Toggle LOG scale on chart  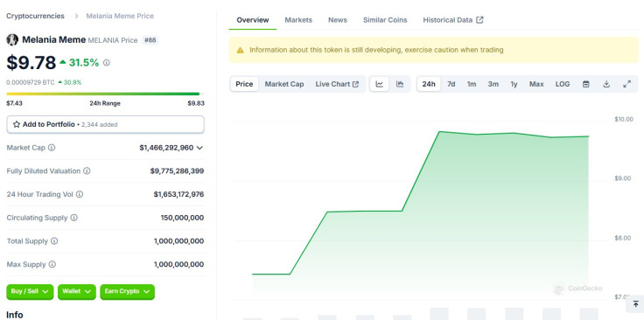(563, 84)
